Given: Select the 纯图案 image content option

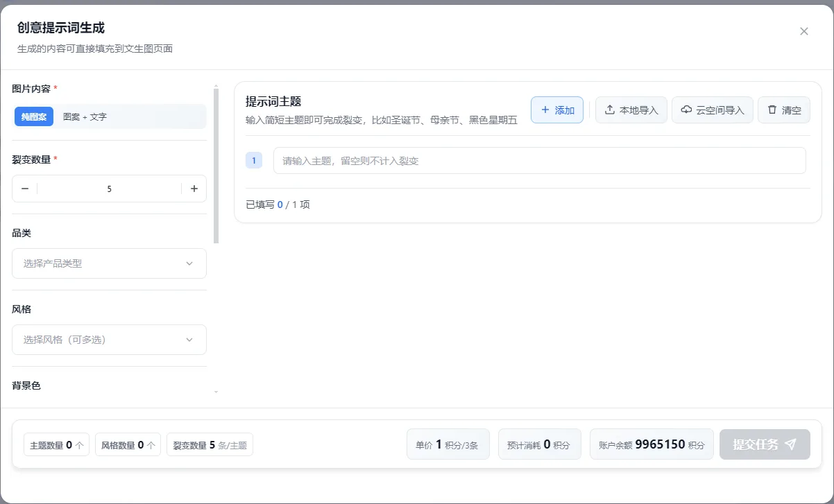Looking at the screenshot, I should (34, 117).
